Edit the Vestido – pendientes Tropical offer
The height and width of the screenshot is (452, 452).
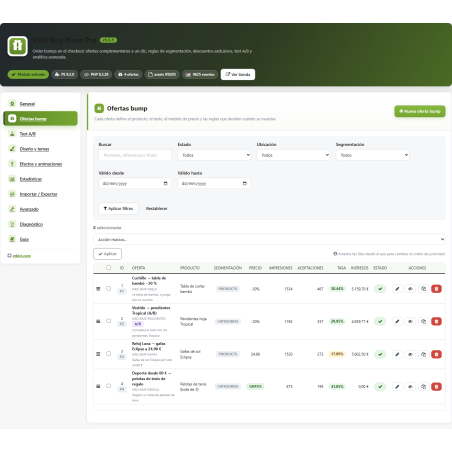tap(397, 321)
